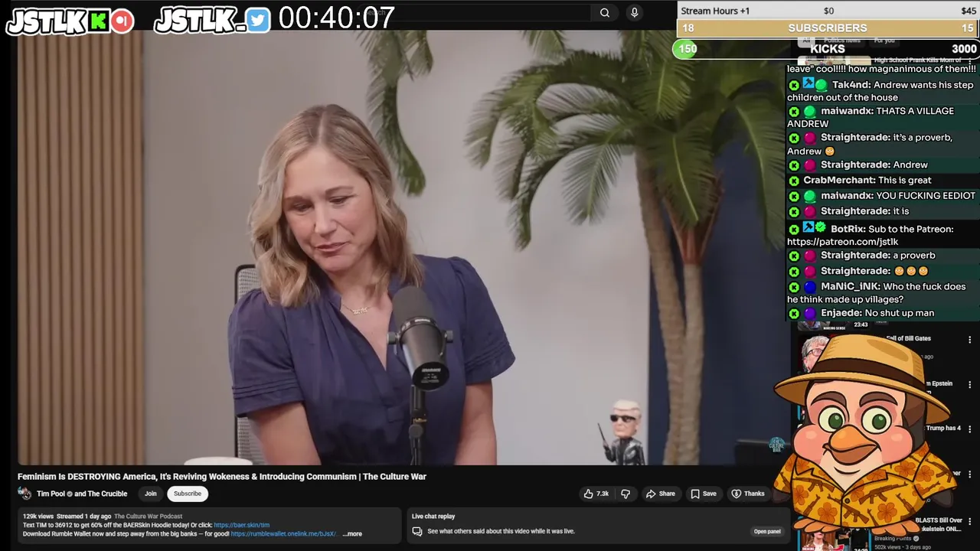This screenshot has width=980, height=551.
Task: Open the Tim Pool channel avatar
Action: click(x=24, y=494)
